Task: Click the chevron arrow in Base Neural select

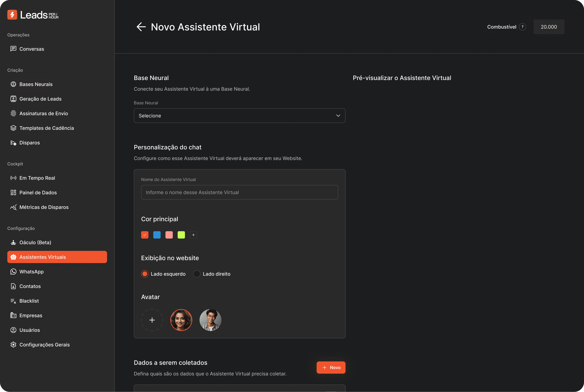Action: pyautogui.click(x=338, y=116)
